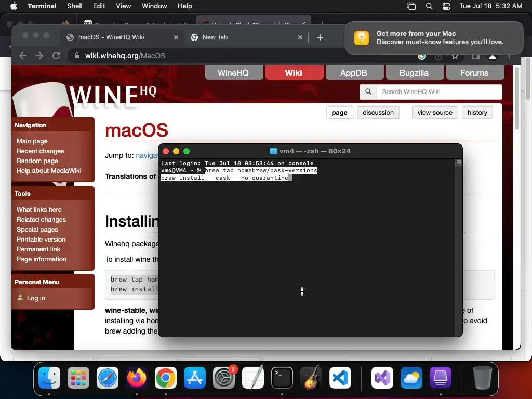Go forward in the Chrome browser
The image size is (532, 399).
pos(39,56)
